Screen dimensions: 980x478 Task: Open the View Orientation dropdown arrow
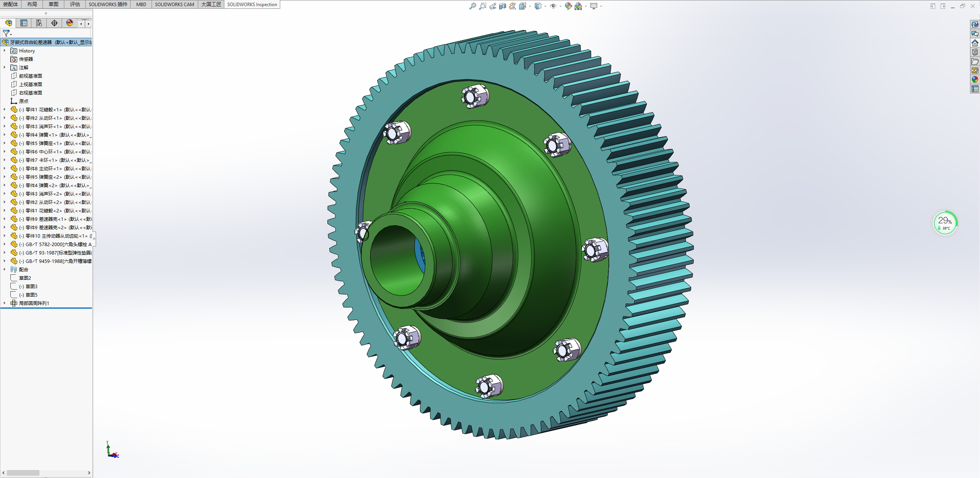pyautogui.click(x=530, y=6)
